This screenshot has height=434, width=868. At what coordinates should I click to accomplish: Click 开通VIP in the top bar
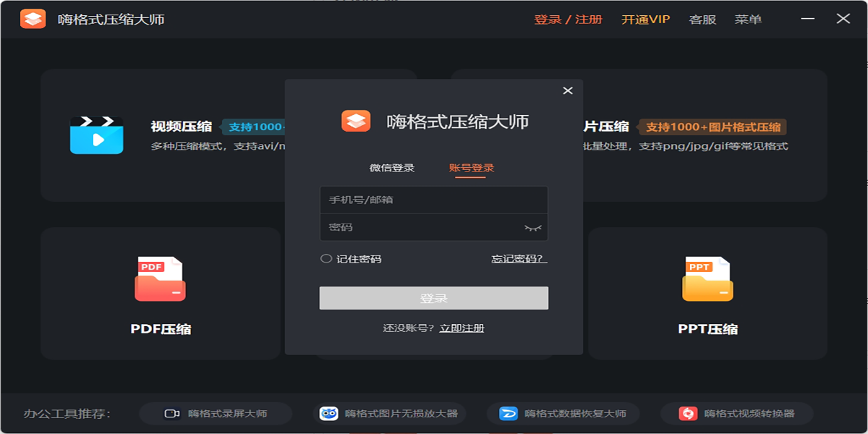645,20
